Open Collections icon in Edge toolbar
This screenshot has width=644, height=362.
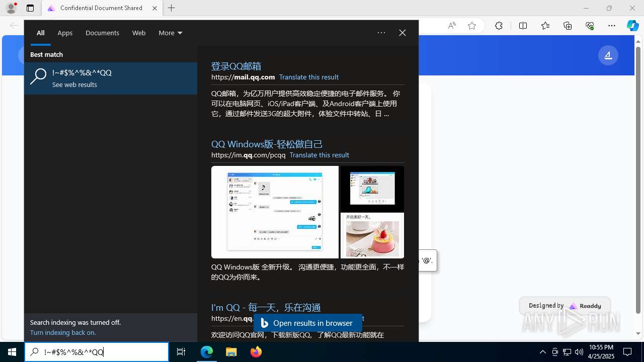(x=568, y=26)
